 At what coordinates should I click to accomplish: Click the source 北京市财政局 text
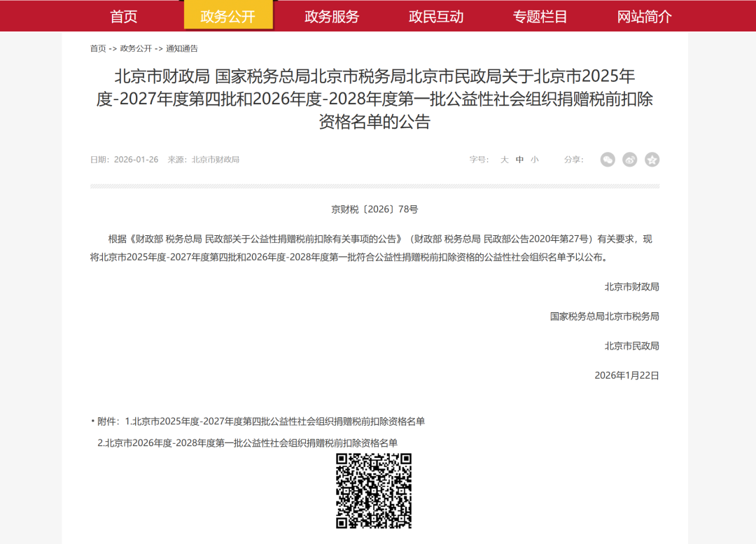pos(216,160)
